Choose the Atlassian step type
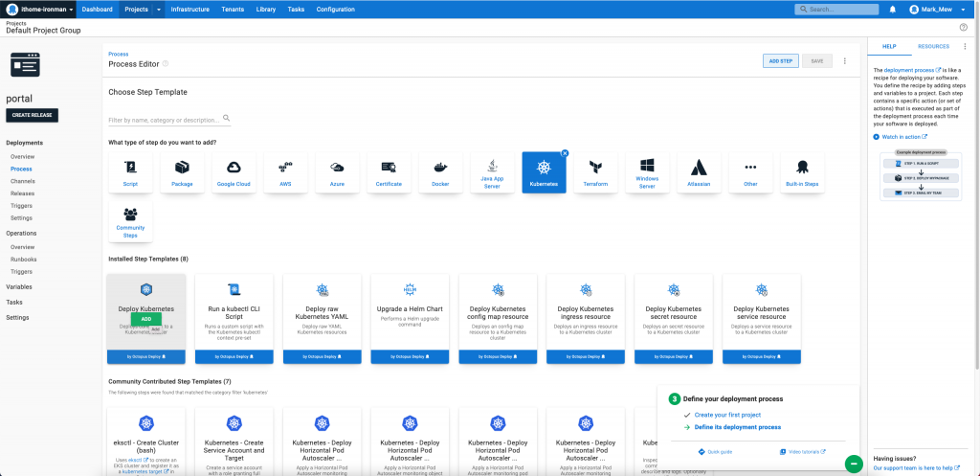The width and height of the screenshot is (980, 476). click(699, 172)
